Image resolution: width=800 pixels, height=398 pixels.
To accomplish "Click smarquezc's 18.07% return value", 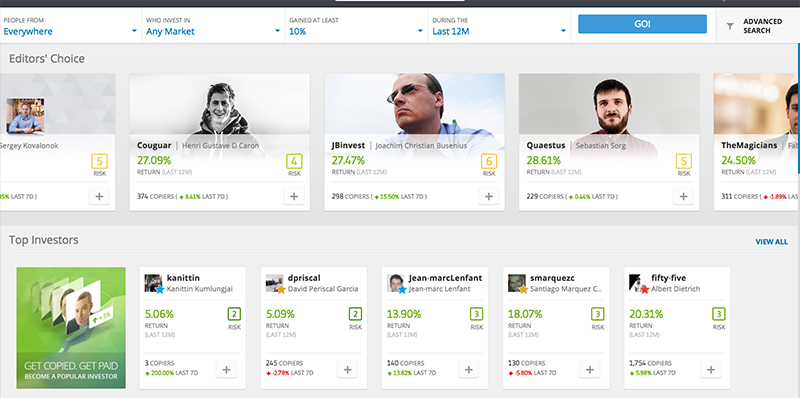I will (x=525, y=314).
